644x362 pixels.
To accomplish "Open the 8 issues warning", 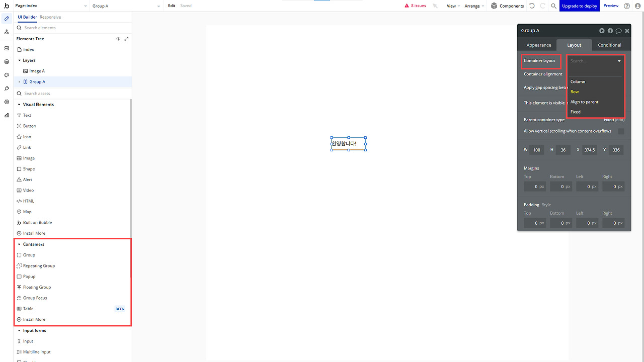I will coord(415,6).
